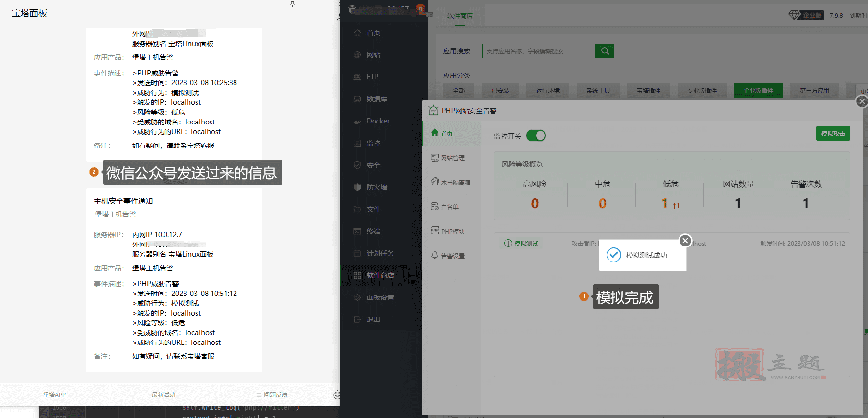Click the 模拟测试 warning icon in log row
Image resolution: width=868 pixels, height=418 pixels.
point(508,243)
